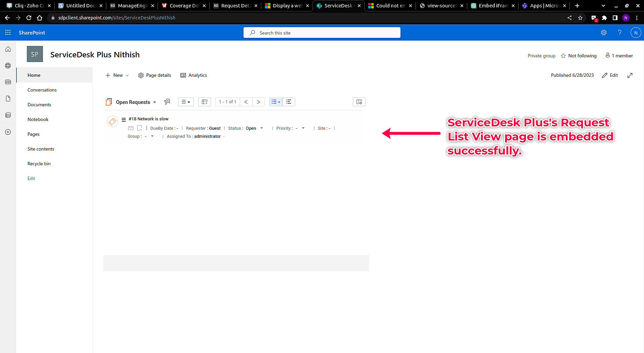Screen dimensions: 644x353
Task: Go to Site contents in navigation
Action: tap(41, 149)
